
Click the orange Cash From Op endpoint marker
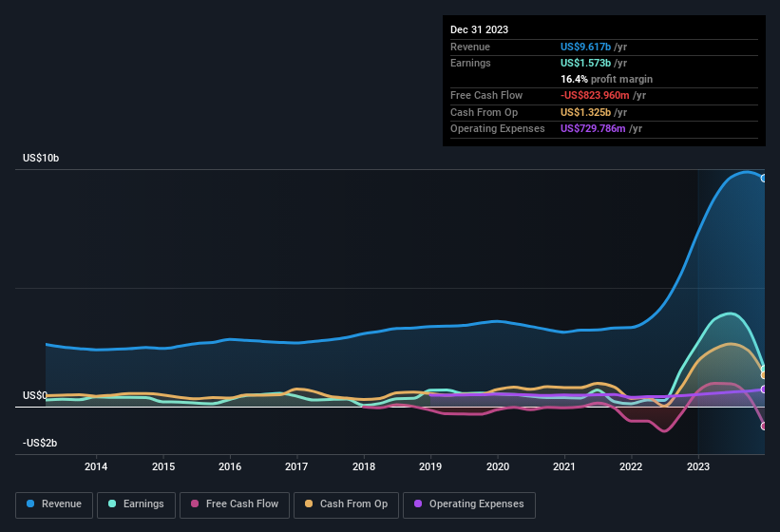click(764, 375)
